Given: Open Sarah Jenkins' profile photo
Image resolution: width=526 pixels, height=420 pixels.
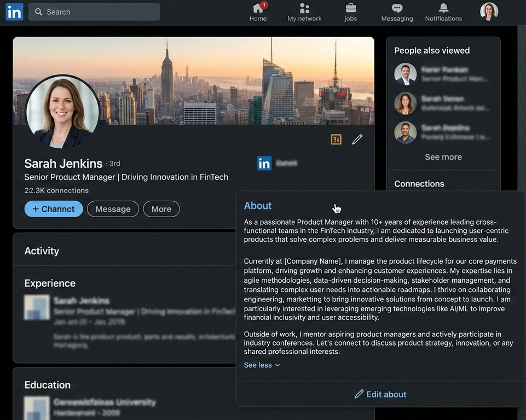Looking at the screenshot, I should point(62,112).
